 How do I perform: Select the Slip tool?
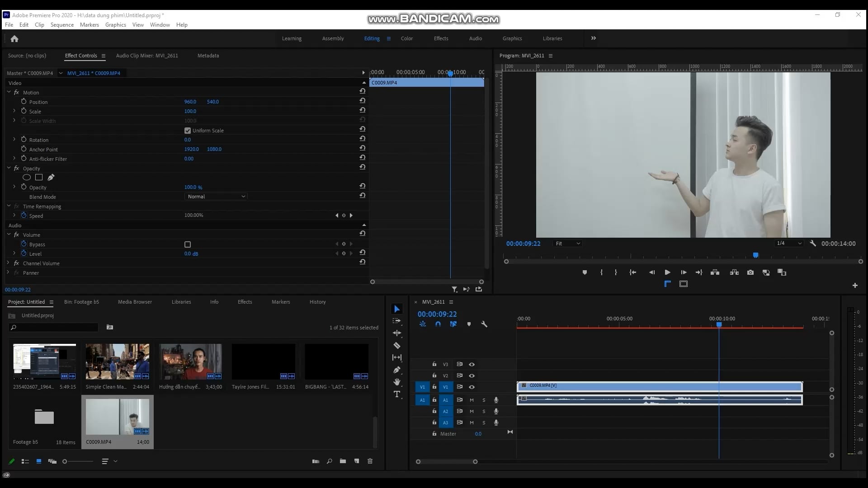pyautogui.click(x=397, y=357)
